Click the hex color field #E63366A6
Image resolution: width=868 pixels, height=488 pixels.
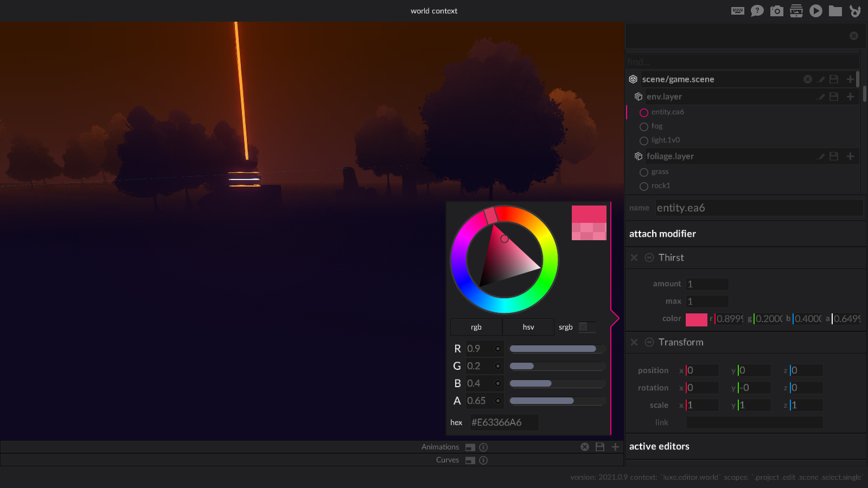[x=504, y=422]
